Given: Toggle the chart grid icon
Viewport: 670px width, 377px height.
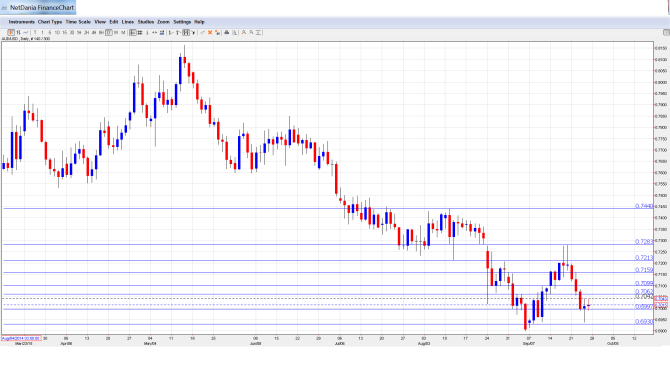Looking at the screenshot, I should click(140, 32).
